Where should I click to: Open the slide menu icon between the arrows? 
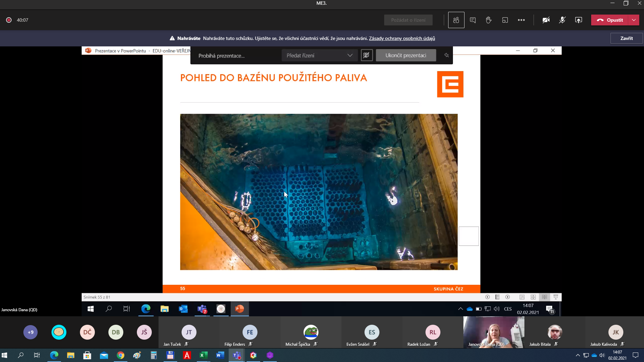tap(497, 297)
